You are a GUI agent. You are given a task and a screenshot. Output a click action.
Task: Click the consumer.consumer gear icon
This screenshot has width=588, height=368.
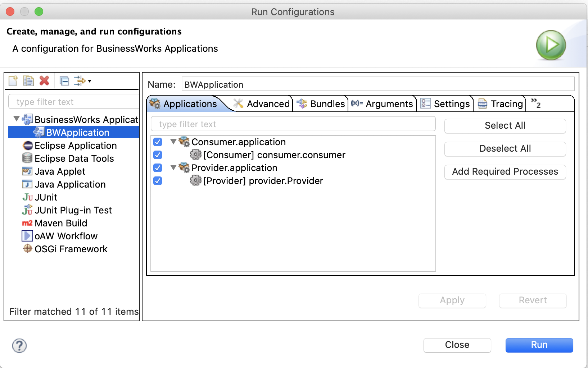pyautogui.click(x=195, y=155)
